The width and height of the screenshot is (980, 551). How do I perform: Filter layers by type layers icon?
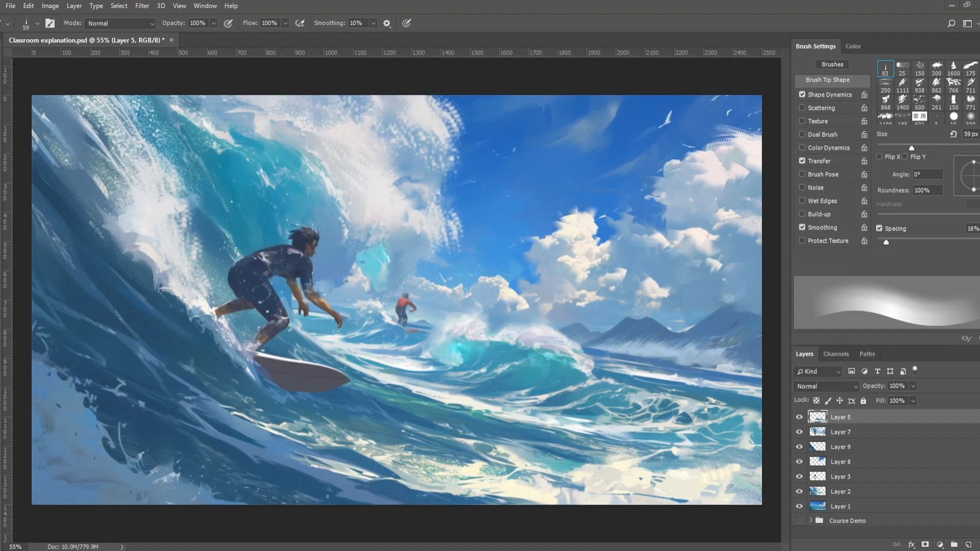[877, 371]
